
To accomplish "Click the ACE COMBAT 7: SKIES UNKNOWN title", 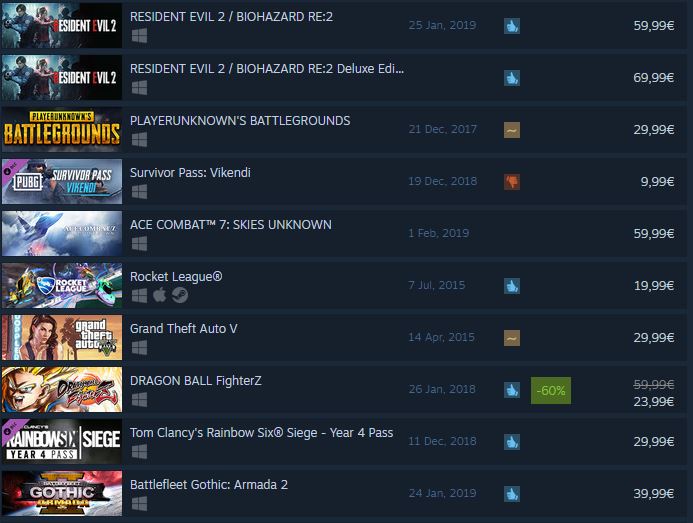I will pos(231,225).
